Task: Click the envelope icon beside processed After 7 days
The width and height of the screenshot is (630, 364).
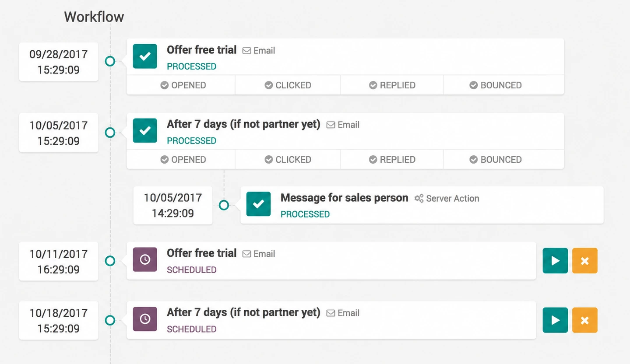Action: click(x=331, y=125)
